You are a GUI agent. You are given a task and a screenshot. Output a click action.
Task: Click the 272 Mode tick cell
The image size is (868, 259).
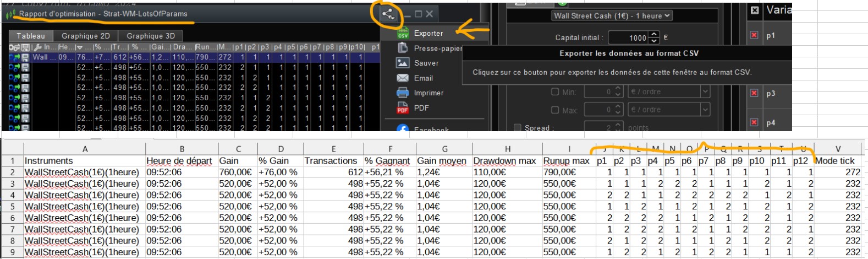838,172
